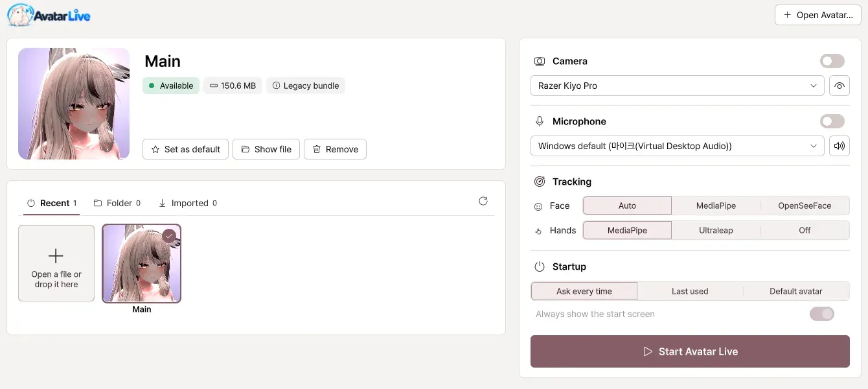Open the Razer Kiyo Pro camera dropdown
This screenshot has width=868, height=389.
click(677, 86)
